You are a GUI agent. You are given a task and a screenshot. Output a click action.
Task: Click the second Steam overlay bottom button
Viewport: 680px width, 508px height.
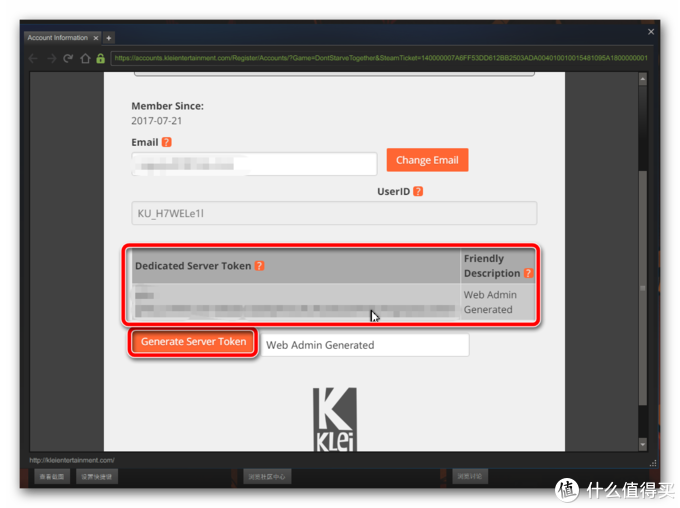[96, 476]
